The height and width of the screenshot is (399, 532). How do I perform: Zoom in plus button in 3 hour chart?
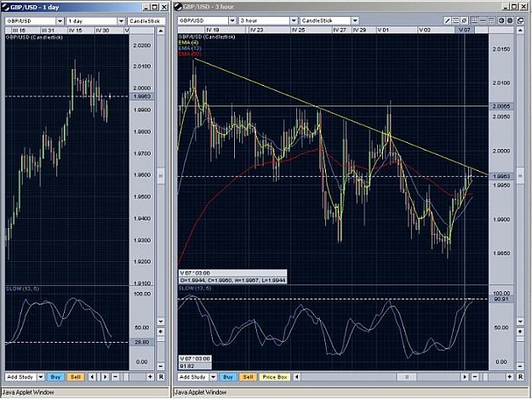pos(510,377)
